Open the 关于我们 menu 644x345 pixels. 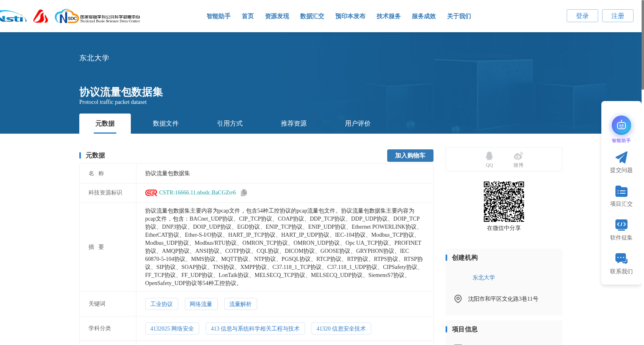[x=459, y=16]
